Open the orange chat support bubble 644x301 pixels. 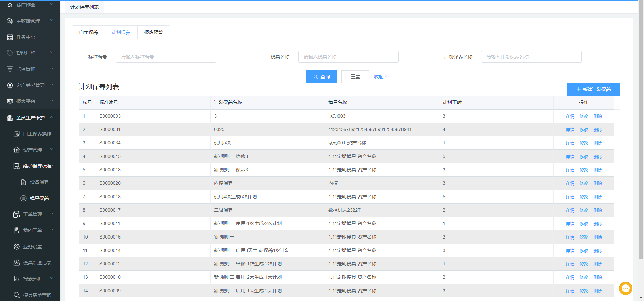625,288
